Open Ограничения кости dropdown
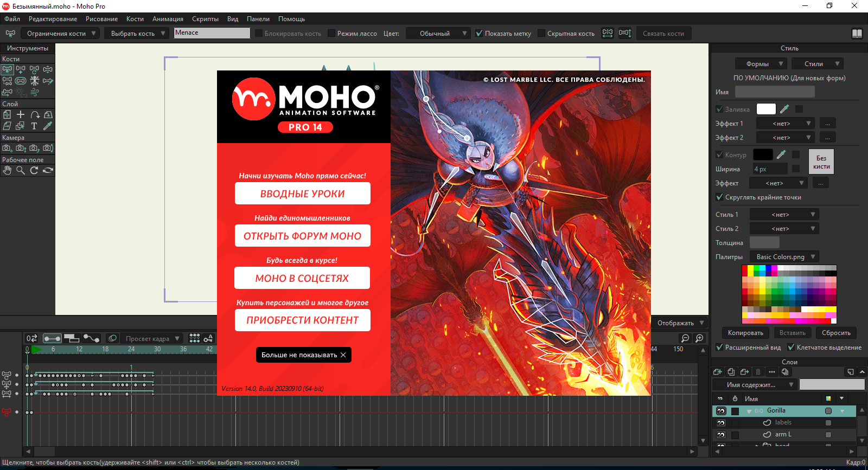 click(60, 33)
